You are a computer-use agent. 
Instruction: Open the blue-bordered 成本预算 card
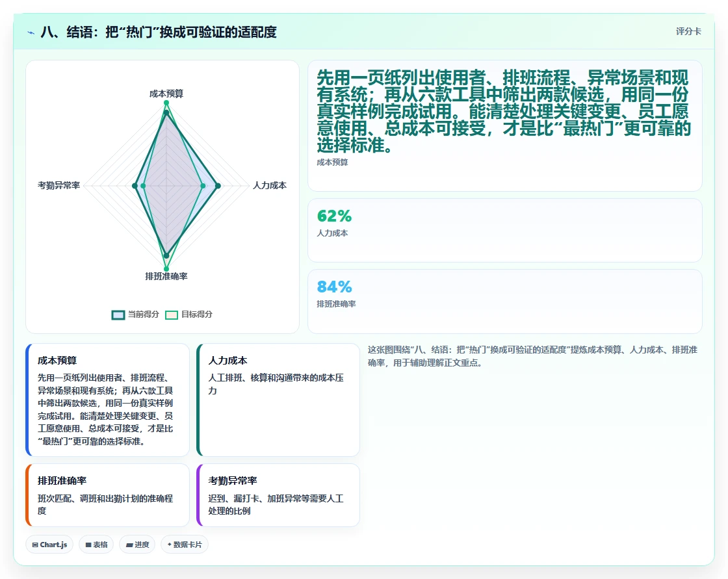107,400
